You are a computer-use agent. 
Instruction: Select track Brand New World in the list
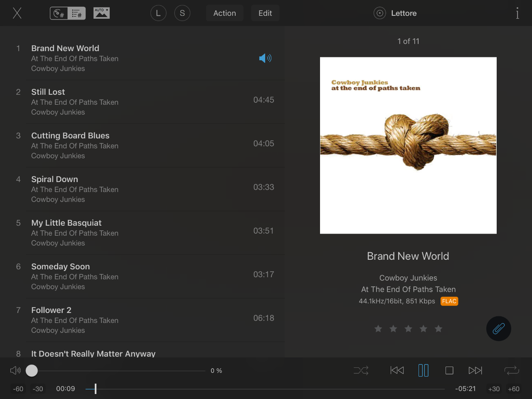click(143, 58)
